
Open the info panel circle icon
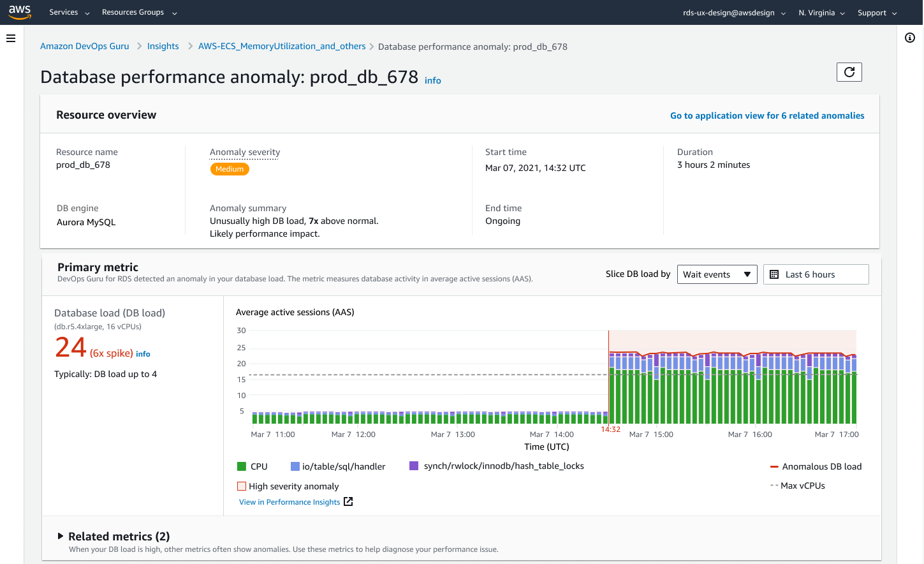pyautogui.click(x=910, y=38)
